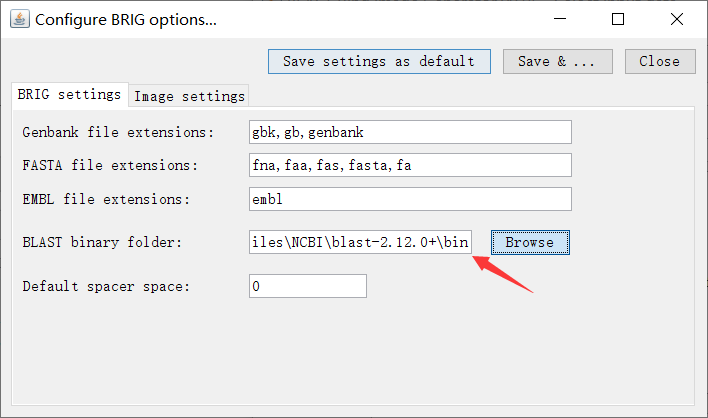Browse for the BLAST binary folder
Screen dimensions: 708x418
click(530, 242)
